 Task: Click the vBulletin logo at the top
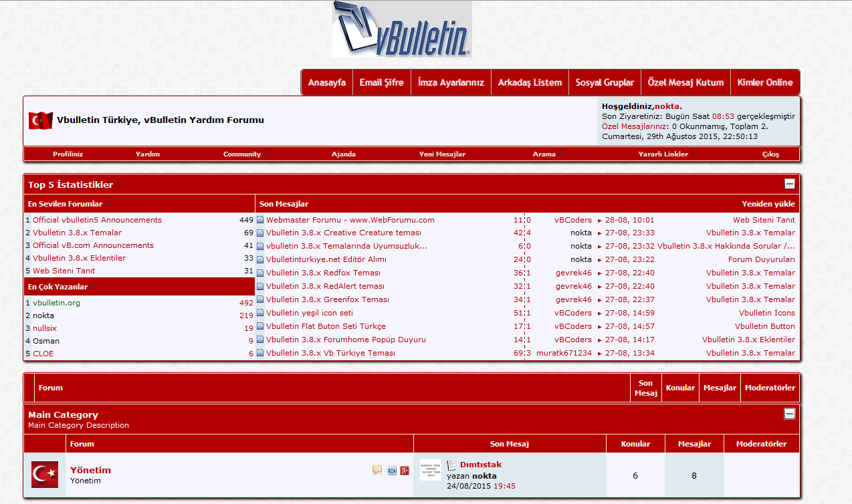pyautogui.click(x=402, y=29)
